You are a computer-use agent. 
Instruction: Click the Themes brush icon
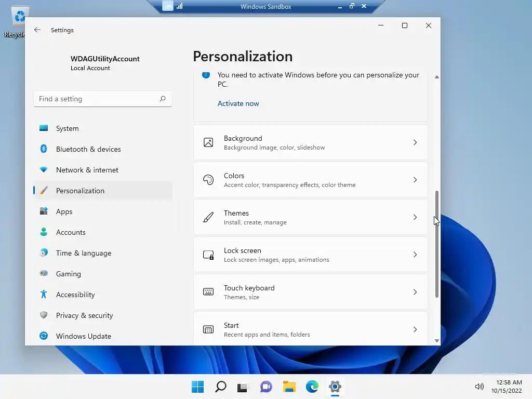208,217
